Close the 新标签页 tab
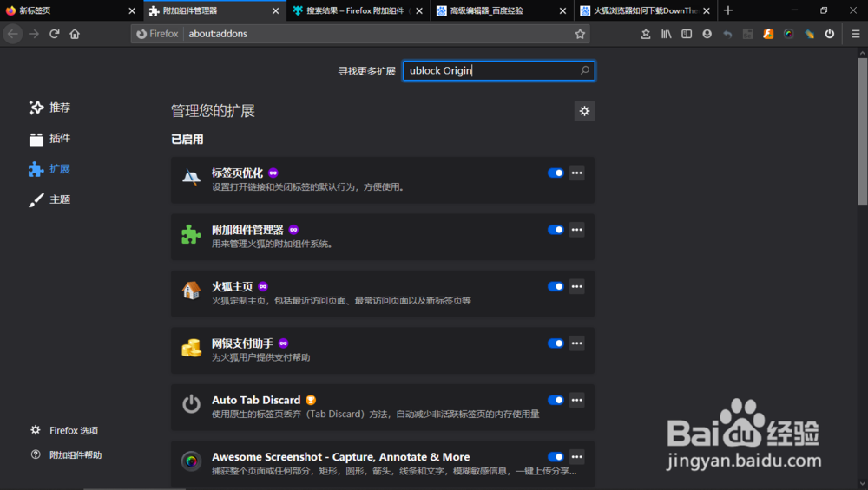This screenshot has width=868, height=490. pyautogui.click(x=132, y=10)
